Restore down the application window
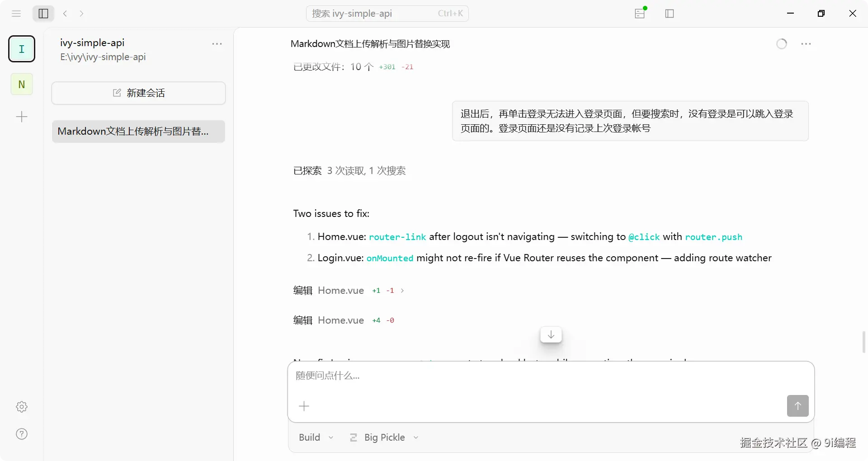The height and width of the screenshot is (461, 868). click(821, 14)
